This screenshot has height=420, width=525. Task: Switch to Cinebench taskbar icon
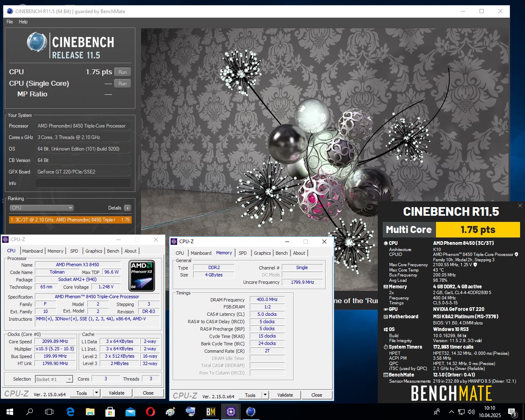251,411
